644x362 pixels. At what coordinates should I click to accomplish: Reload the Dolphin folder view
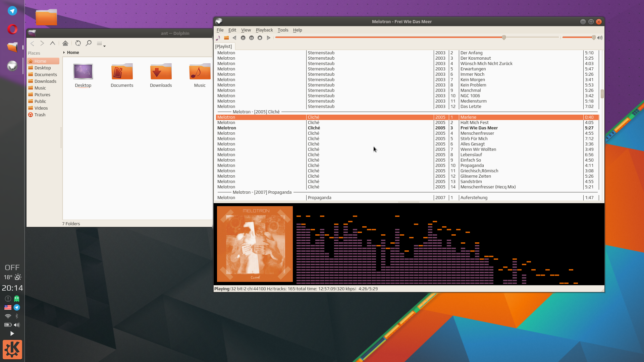tap(78, 43)
